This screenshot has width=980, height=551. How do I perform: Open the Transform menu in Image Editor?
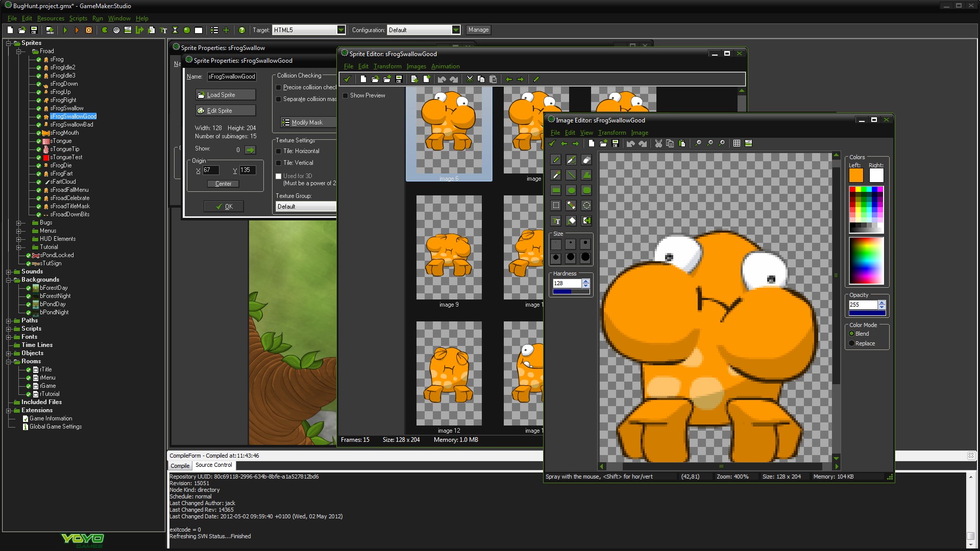(x=610, y=132)
